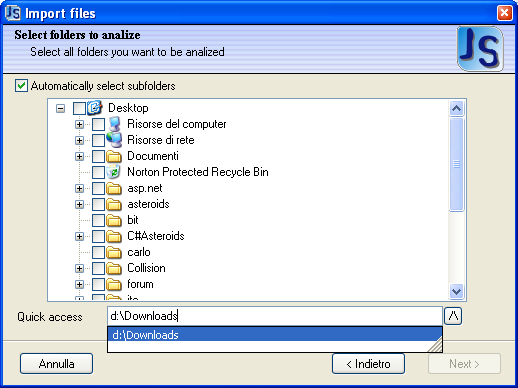
Task: Click inside the Quick access text field
Action: coord(275,316)
